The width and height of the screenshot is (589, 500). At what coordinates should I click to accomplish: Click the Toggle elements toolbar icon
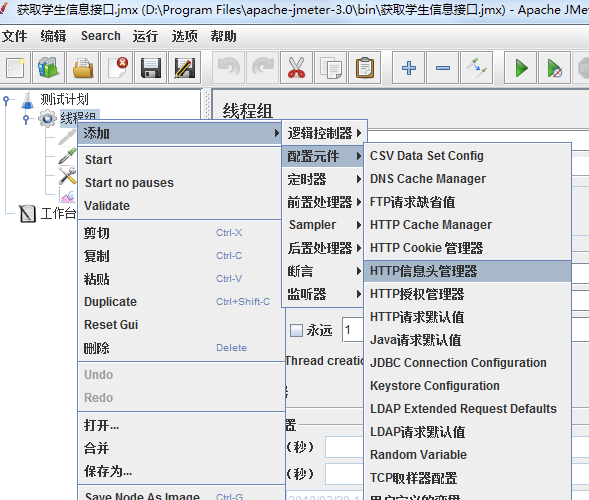[x=476, y=68]
